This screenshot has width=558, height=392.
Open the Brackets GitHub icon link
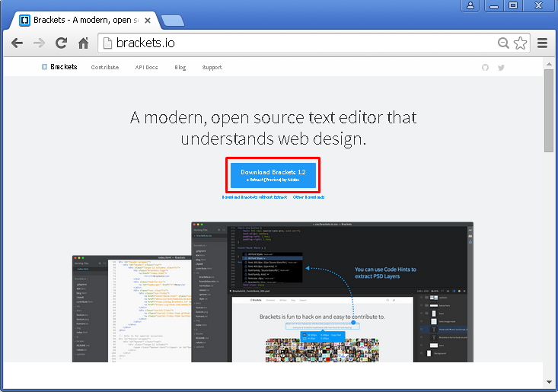point(485,67)
